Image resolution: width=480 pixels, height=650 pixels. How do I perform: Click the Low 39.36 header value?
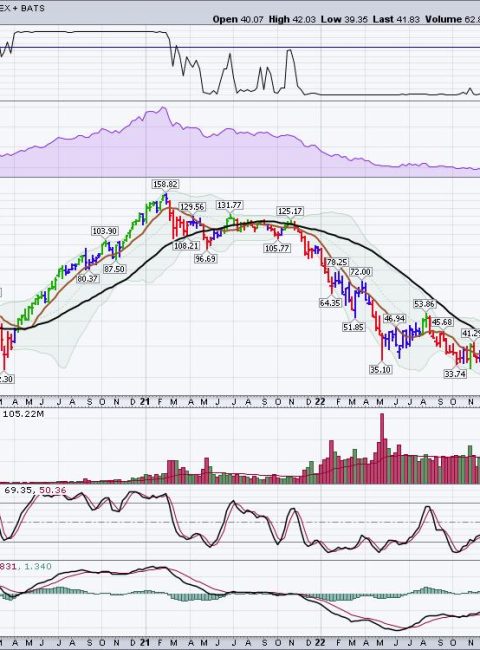click(344, 19)
